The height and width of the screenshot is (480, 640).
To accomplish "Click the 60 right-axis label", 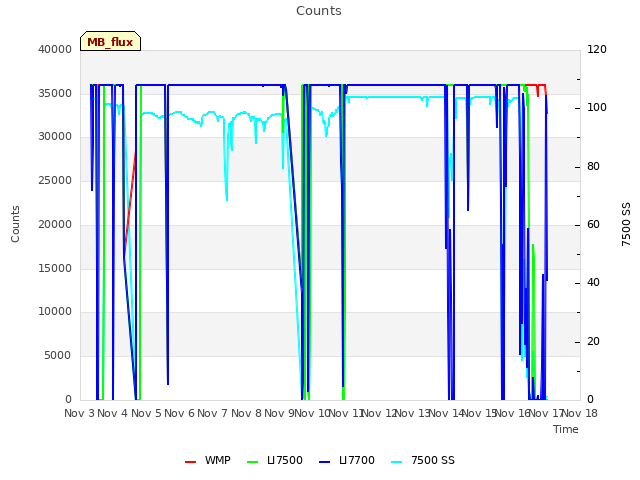I will (593, 224).
